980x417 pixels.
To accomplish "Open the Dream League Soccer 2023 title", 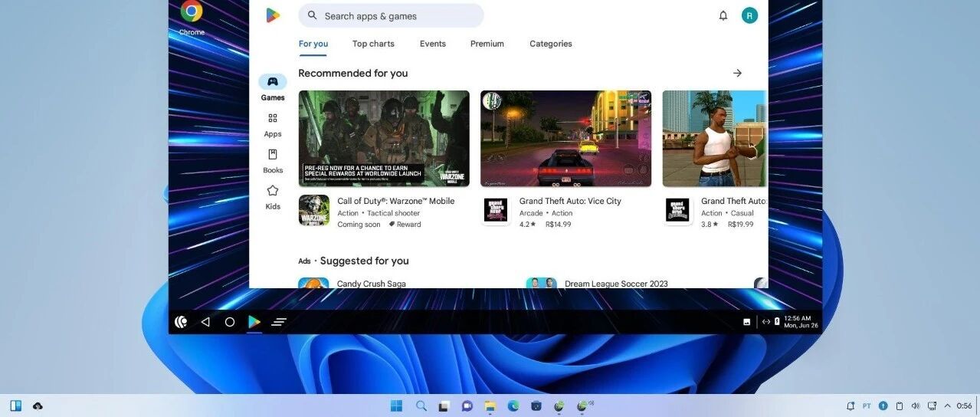I will coord(616,284).
